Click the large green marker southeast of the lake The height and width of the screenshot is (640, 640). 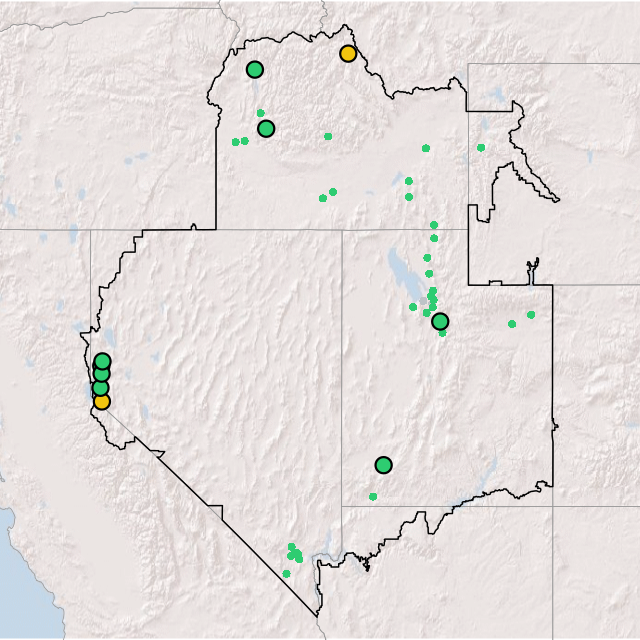[x=439, y=321]
